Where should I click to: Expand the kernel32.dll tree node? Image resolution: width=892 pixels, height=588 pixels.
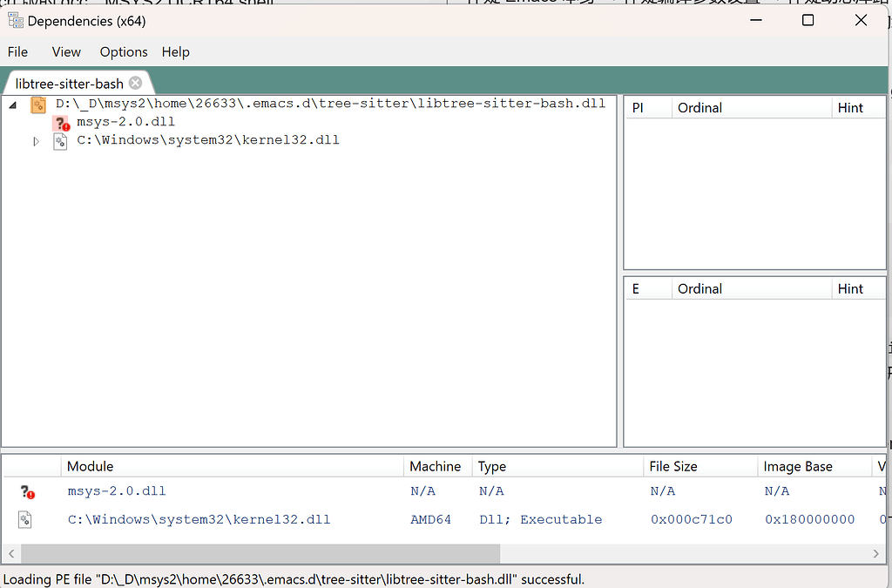pyautogui.click(x=37, y=140)
